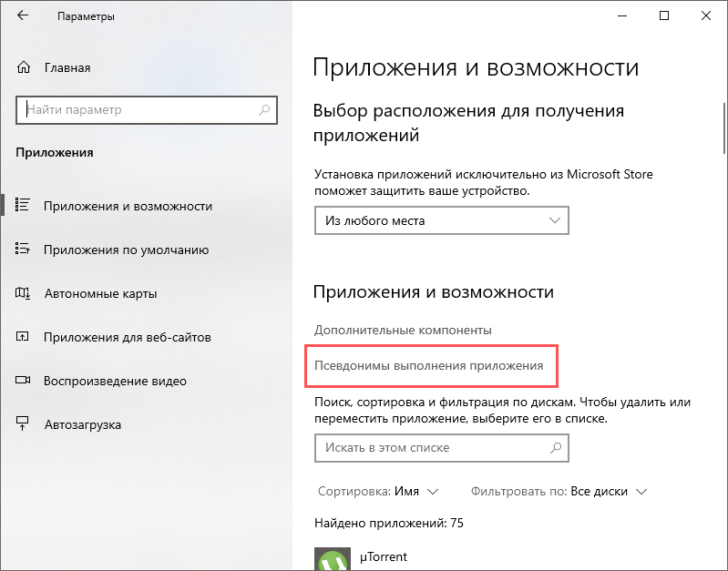The image size is (728, 571).
Task: Maximize the Параметры window
Action: pyautogui.click(x=664, y=15)
